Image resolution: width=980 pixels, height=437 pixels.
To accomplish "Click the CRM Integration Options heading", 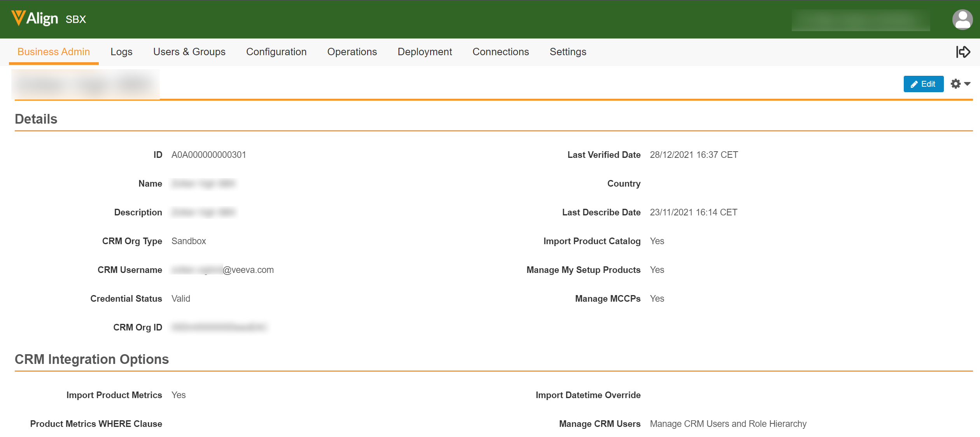I will coord(91,359).
